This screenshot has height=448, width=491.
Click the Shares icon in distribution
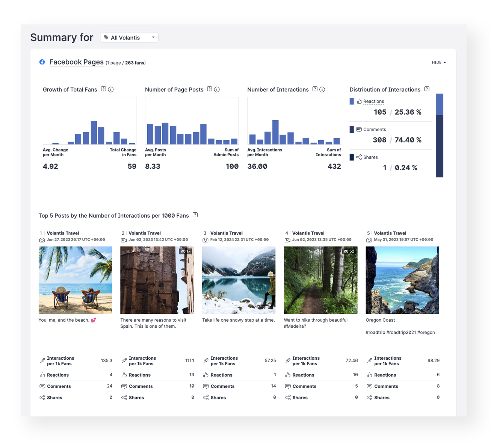click(359, 157)
